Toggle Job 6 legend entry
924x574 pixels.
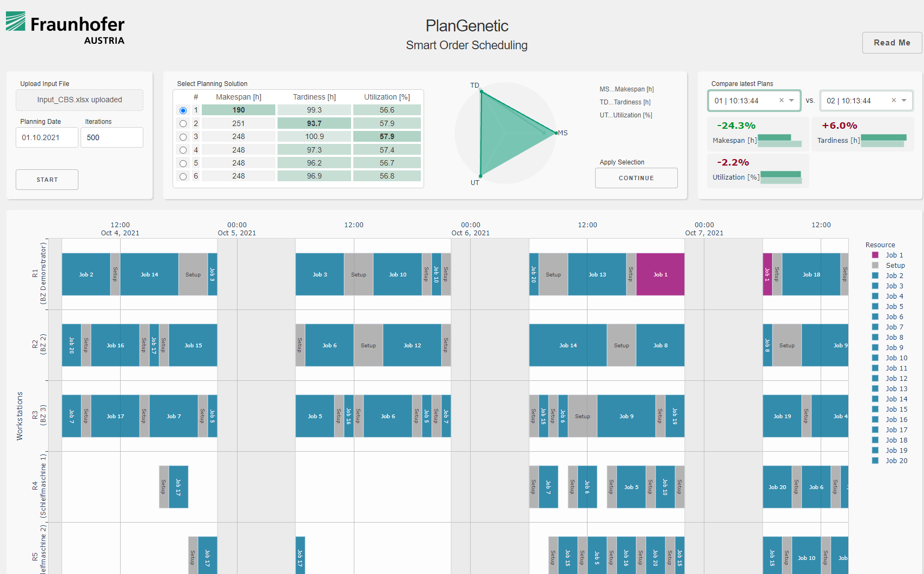(888, 317)
